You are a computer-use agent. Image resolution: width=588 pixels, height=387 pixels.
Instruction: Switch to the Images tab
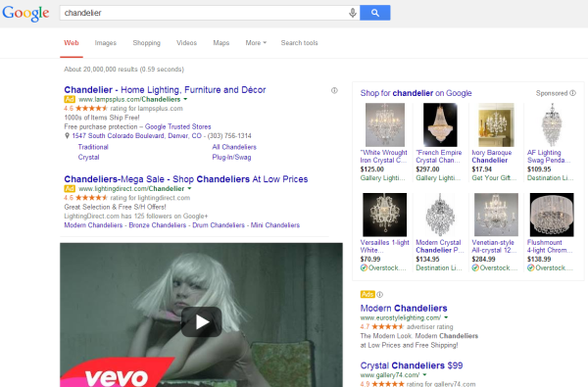(106, 43)
